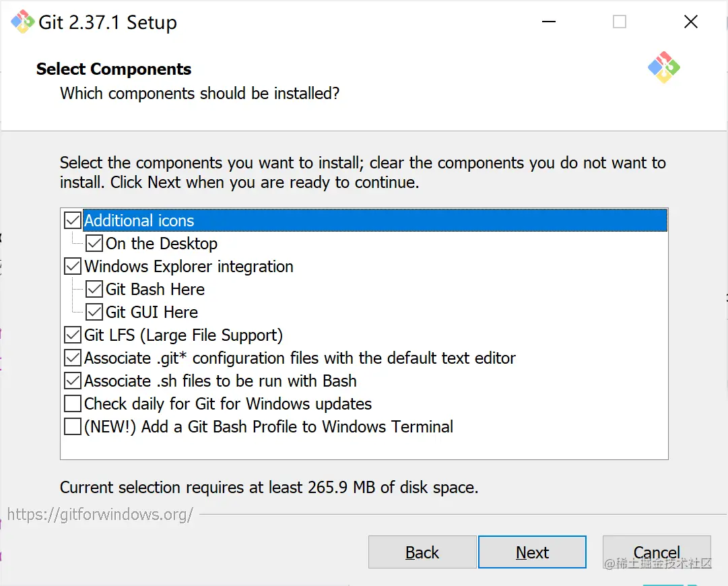The height and width of the screenshot is (586, 728).
Task: Enable Add Git Bash Profile to Terminal
Action: coord(73,426)
